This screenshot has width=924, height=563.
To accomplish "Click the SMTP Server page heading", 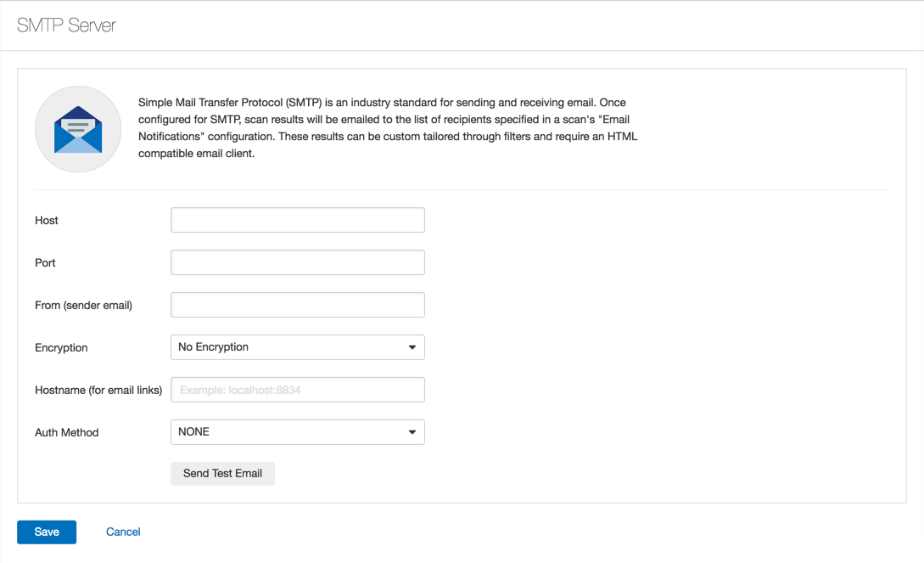I will coord(66,25).
